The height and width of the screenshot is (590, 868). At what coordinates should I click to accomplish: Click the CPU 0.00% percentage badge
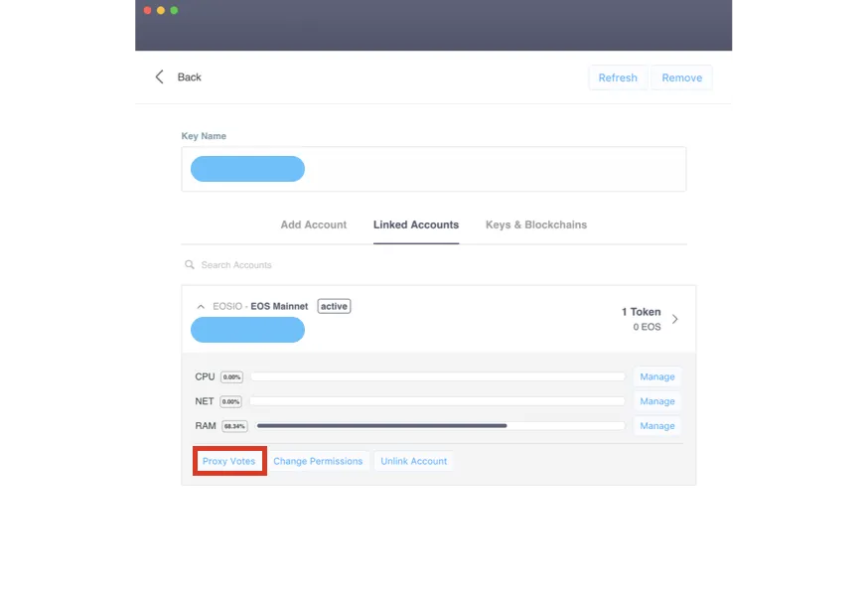coord(231,376)
